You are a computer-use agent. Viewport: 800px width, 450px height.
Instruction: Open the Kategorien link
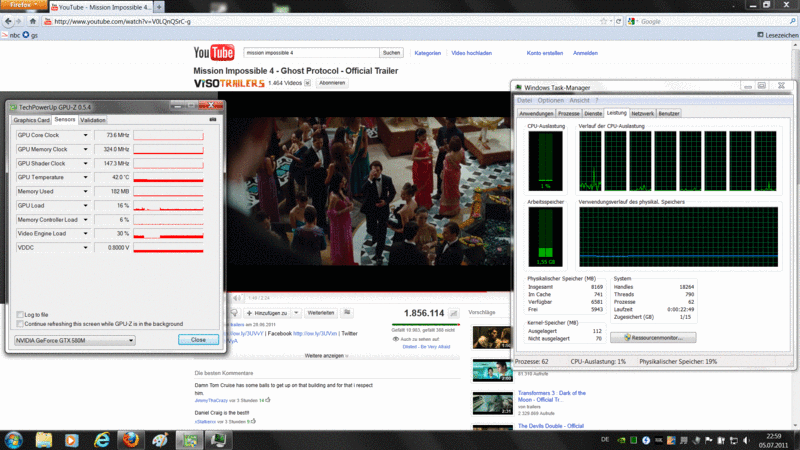click(x=428, y=53)
